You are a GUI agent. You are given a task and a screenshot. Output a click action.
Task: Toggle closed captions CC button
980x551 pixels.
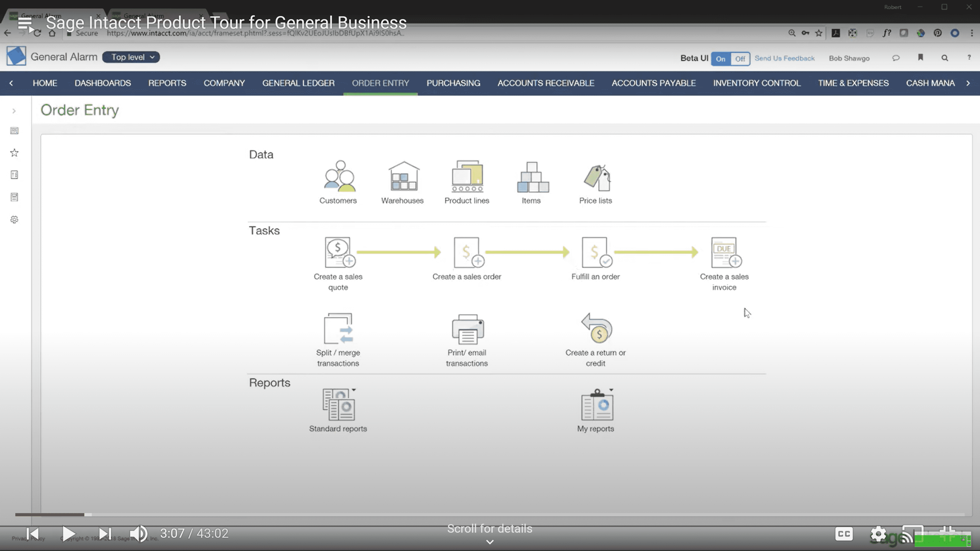point(844,534)
